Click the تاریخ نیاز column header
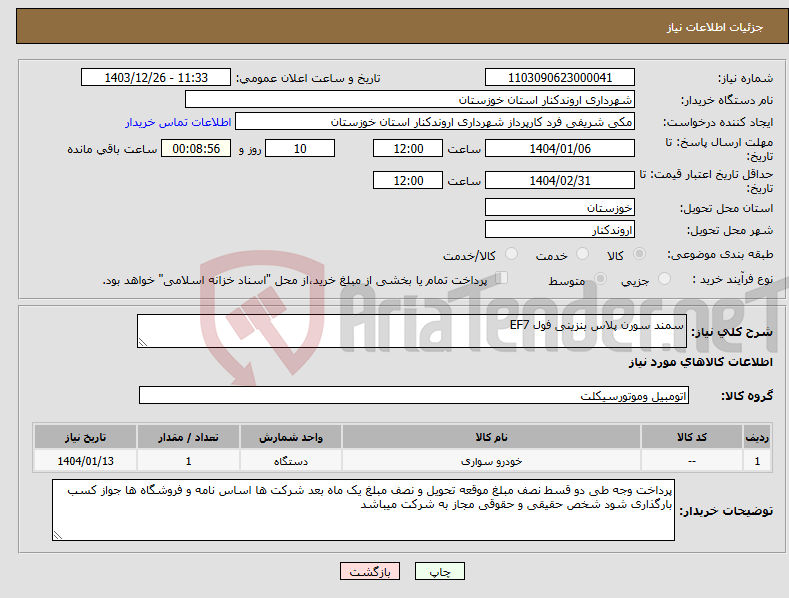 [x=86, y=437]
